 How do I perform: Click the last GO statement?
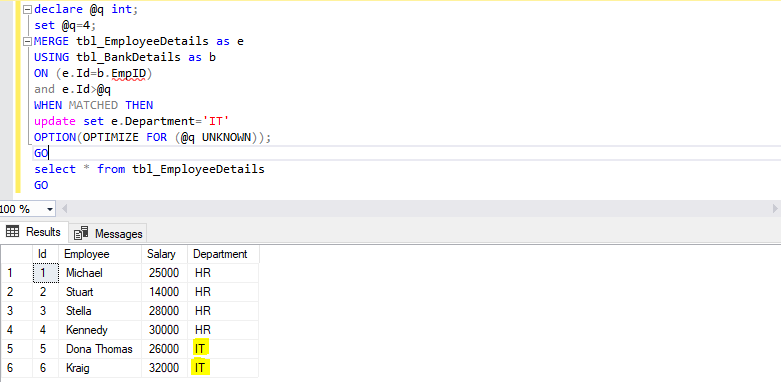click(41, 185)
